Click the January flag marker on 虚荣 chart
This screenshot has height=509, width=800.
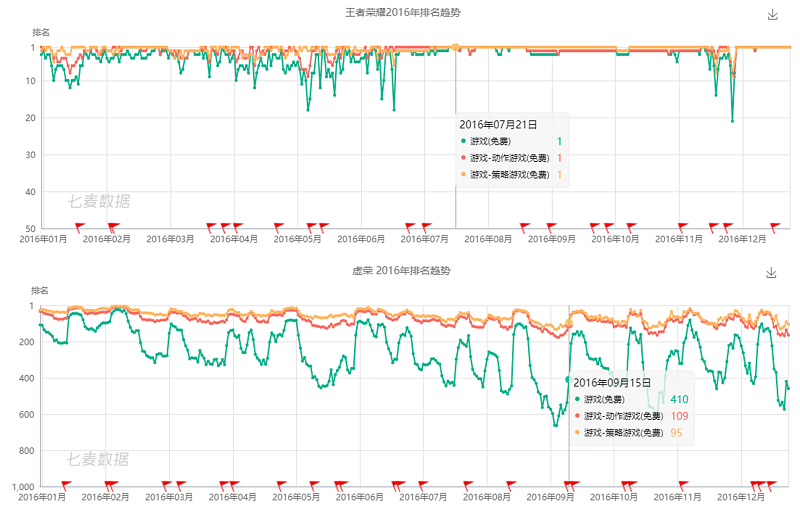point(66,485)
